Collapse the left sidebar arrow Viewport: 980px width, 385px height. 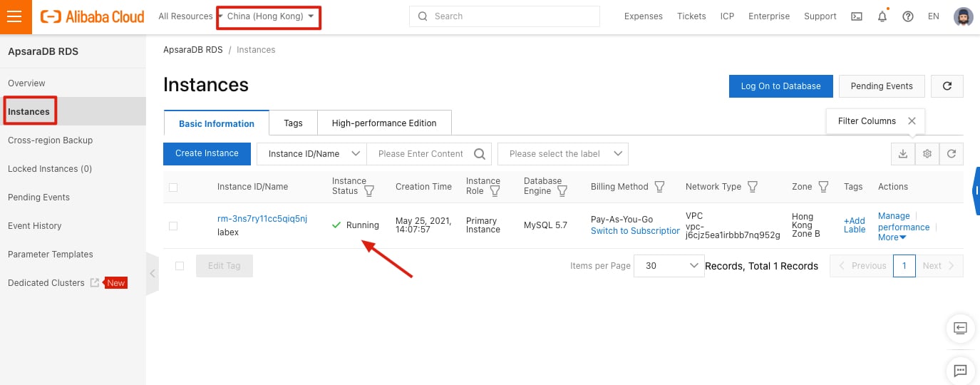(153, 273)
